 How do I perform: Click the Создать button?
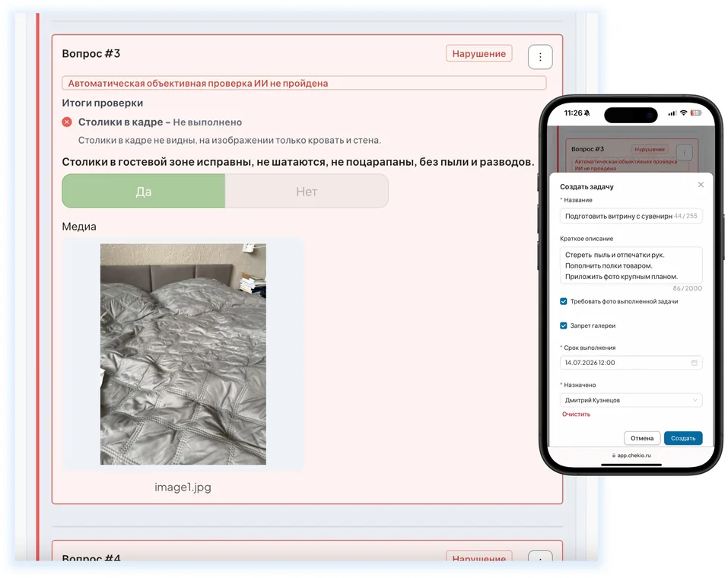[x=683, y=438]
